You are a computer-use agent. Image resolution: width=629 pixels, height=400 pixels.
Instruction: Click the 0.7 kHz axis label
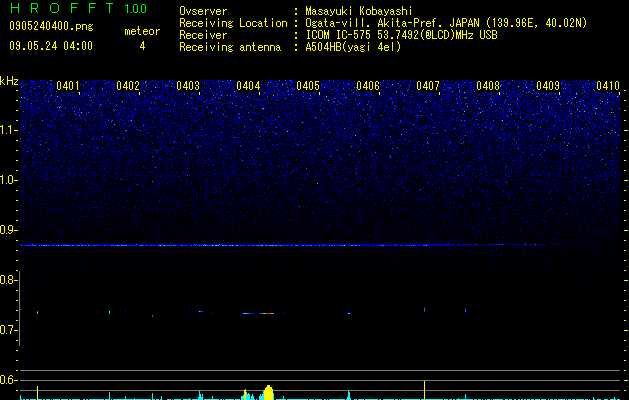click(x=9, y=330)
